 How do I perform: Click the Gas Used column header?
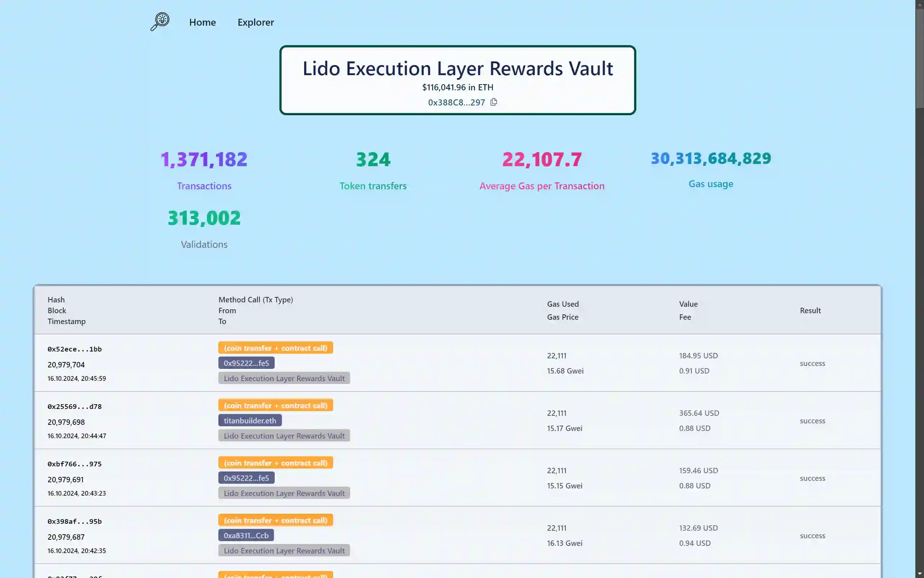(563, 304)
